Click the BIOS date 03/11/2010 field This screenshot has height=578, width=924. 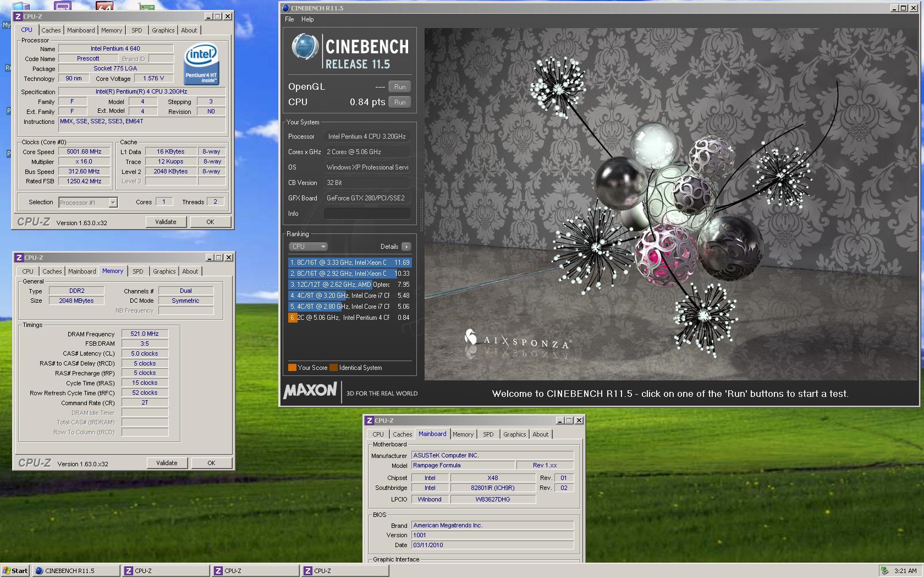point(492,545)
